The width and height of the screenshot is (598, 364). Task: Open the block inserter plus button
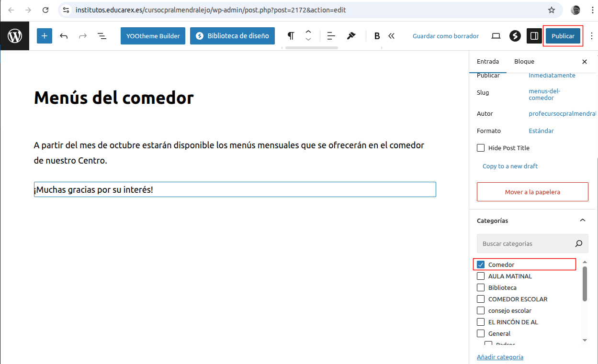point(44,36)
